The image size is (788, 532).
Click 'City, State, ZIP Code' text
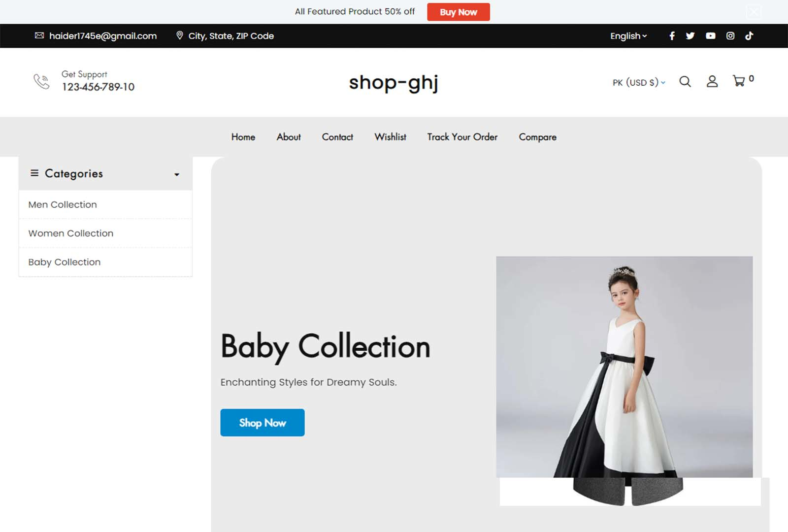(231, 36)
